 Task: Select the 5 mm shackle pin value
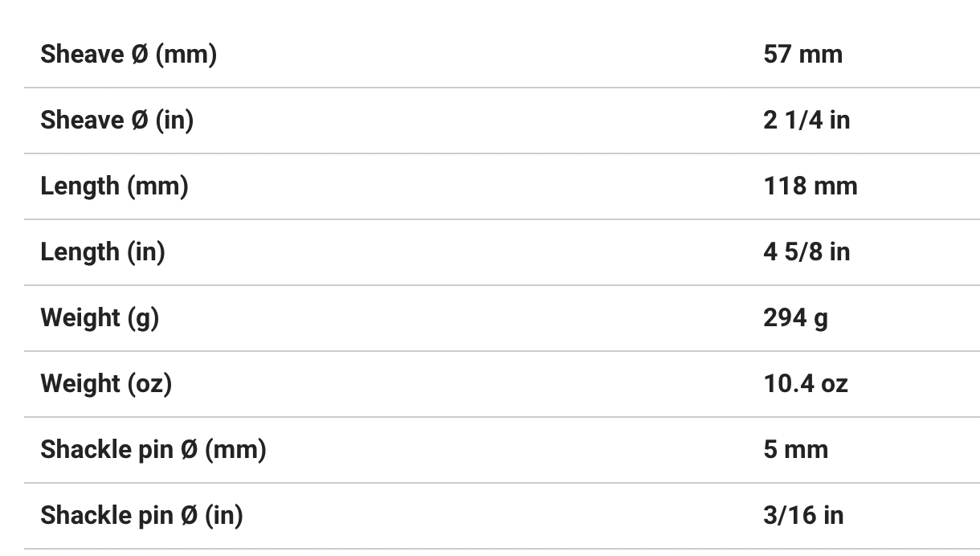click(x=795, y=449)
